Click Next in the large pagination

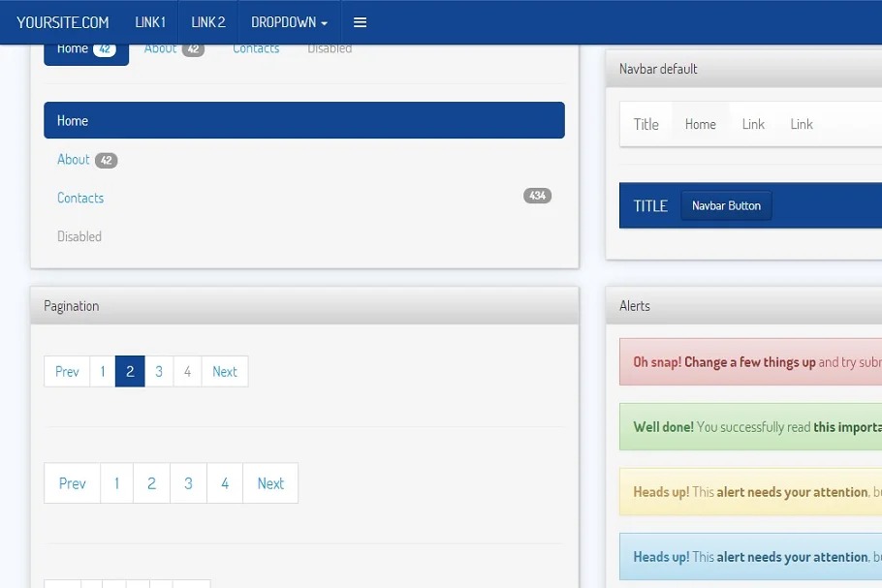[270, 483]
